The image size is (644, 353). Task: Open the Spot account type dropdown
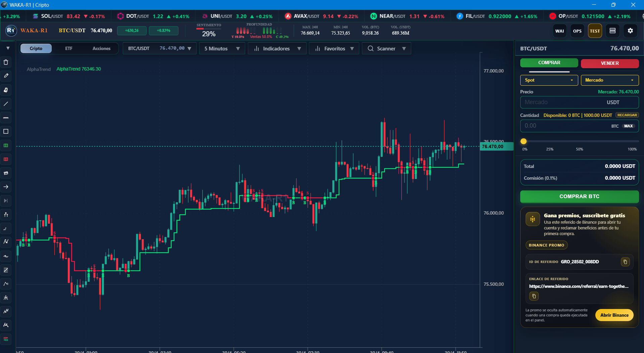pyautogui.click(x=549, y=80)
